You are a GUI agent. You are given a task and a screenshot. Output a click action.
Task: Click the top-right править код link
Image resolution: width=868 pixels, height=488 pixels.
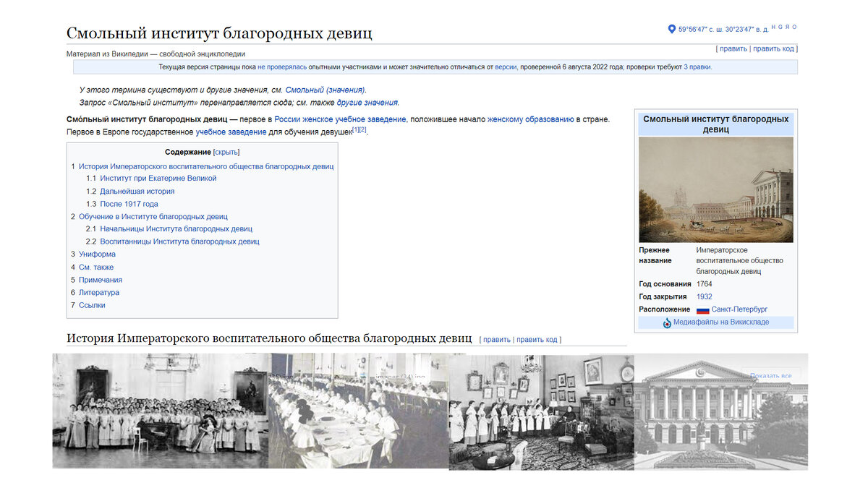(x=773, y=49)
